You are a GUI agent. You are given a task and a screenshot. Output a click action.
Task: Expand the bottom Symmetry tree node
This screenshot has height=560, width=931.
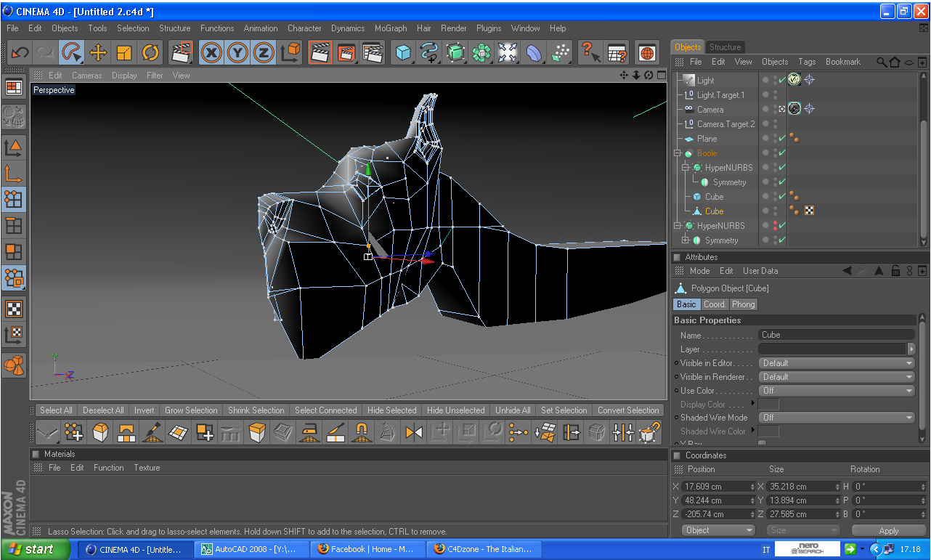(x=685, y=240)
